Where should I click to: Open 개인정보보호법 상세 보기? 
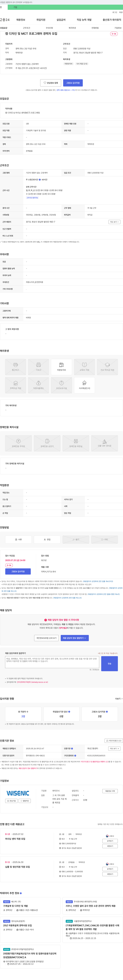tap(46, 638)
